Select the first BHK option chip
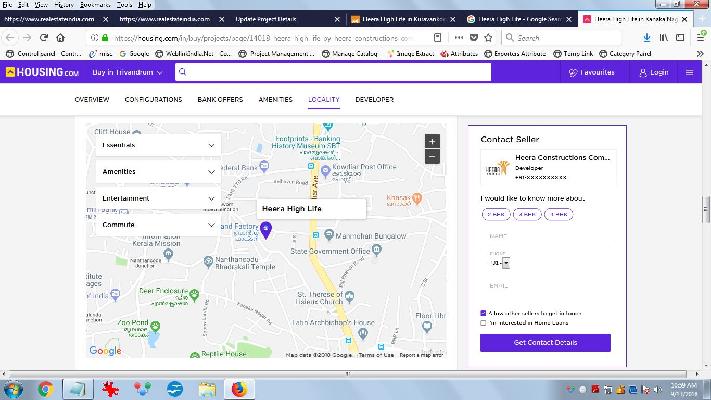Viewport: 711px width, 400px height. [x=496, y=214]
